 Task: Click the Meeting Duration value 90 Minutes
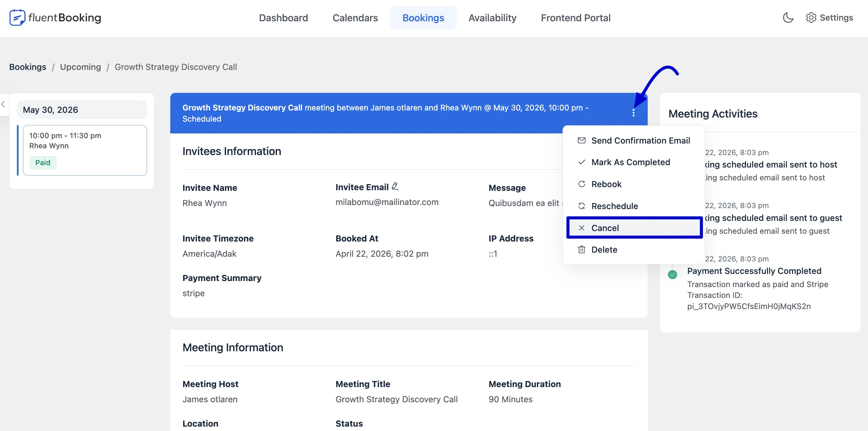coord(510,399)
